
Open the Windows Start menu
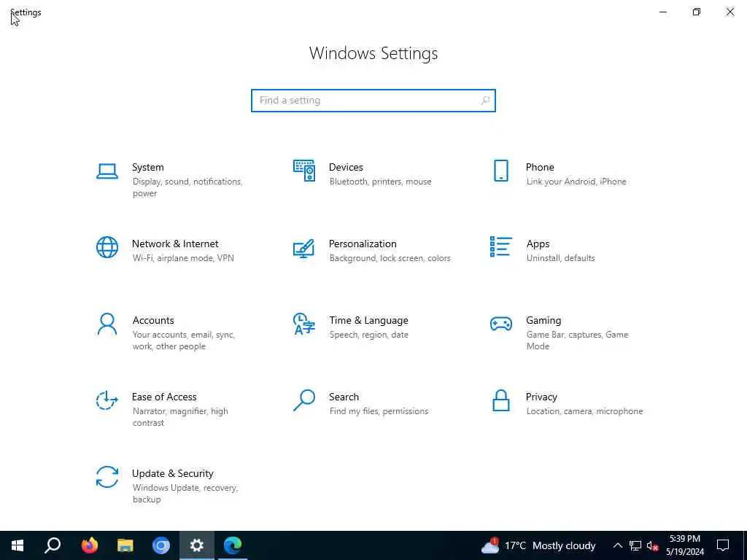[18, 545]
